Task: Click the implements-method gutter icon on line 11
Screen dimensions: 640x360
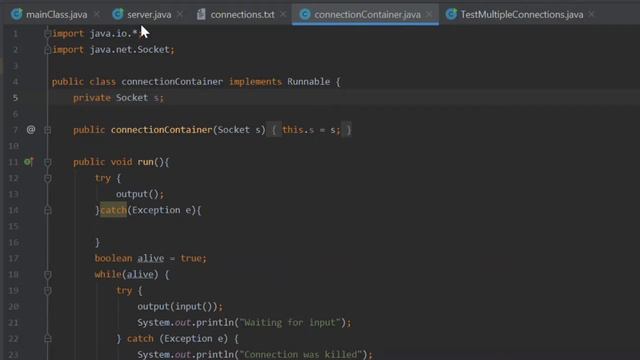Action: click(29, 162)
